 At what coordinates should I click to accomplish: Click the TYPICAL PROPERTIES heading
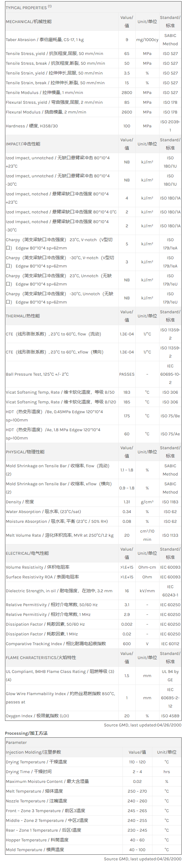click(x=26, y=7)
